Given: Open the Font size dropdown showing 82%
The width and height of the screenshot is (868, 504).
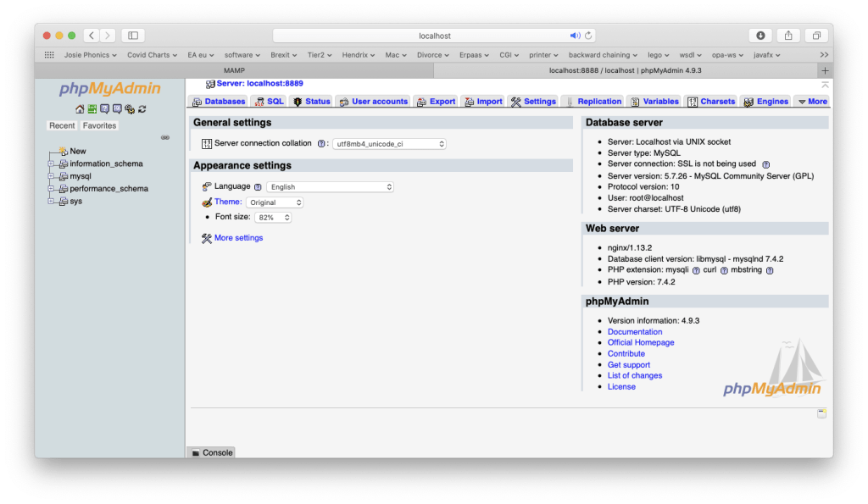Looking at the screenshot, I should pyautogui.click(x=274, y=218).
